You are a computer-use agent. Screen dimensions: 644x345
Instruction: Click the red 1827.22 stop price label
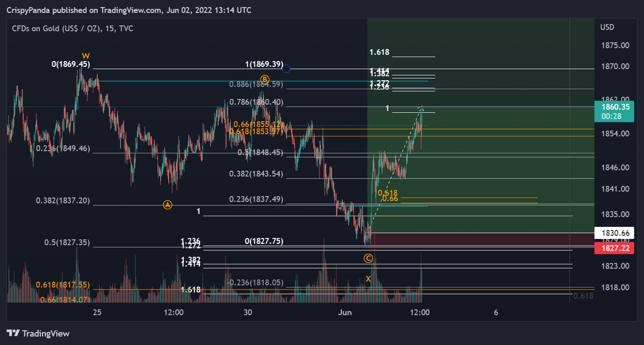pos(615,248)
